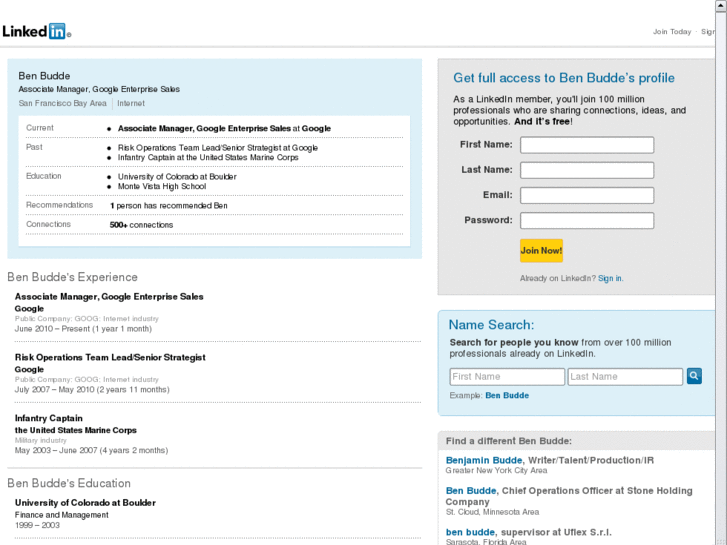727x545 pixels.
Task: Click Associate Manager, Google Enterprise Sales experience title
Action: click(109, 297)
